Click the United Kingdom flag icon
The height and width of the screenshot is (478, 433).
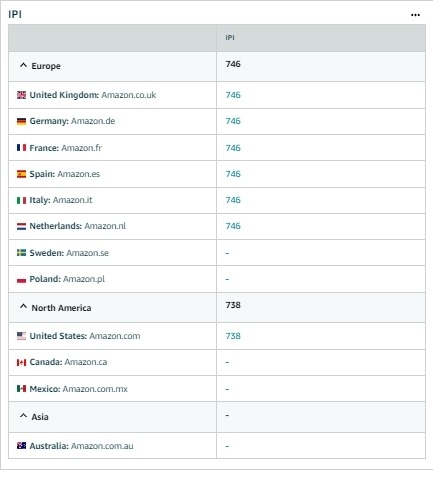pyautogui.click(x=21, y=95)
